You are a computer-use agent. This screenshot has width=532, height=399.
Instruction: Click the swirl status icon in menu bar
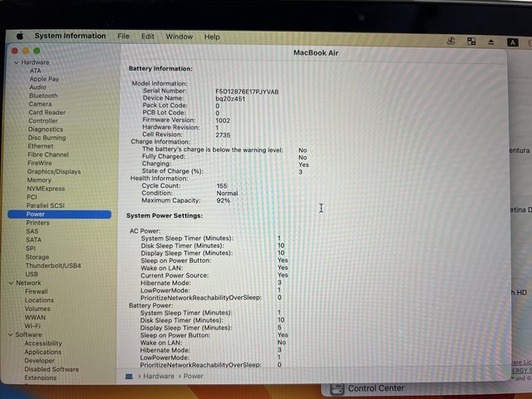(451, 42)
